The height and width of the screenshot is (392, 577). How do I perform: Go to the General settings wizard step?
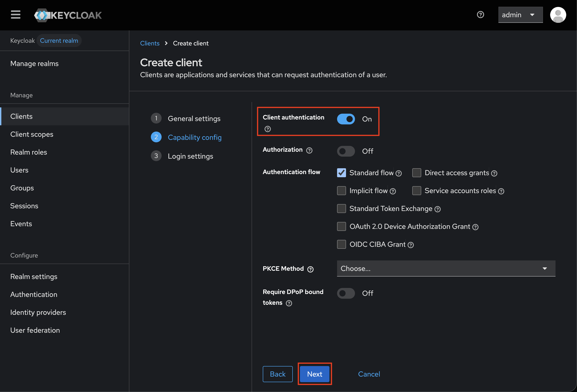194,119
